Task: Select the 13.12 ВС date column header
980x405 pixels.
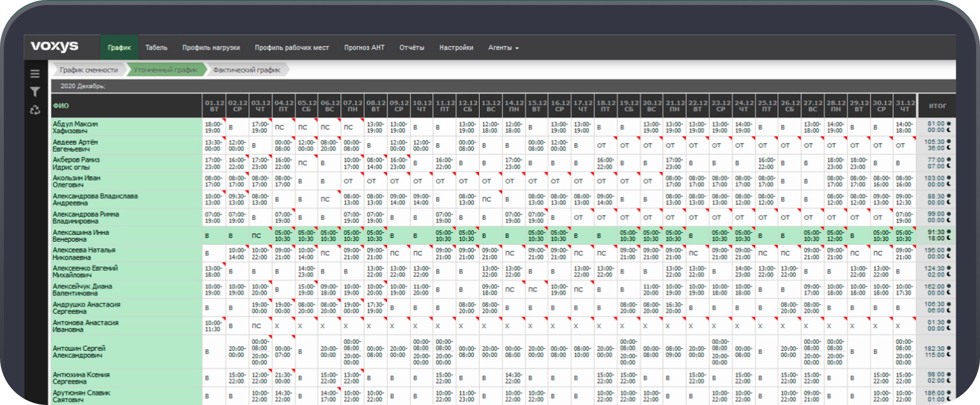Action: coord(491,106)
